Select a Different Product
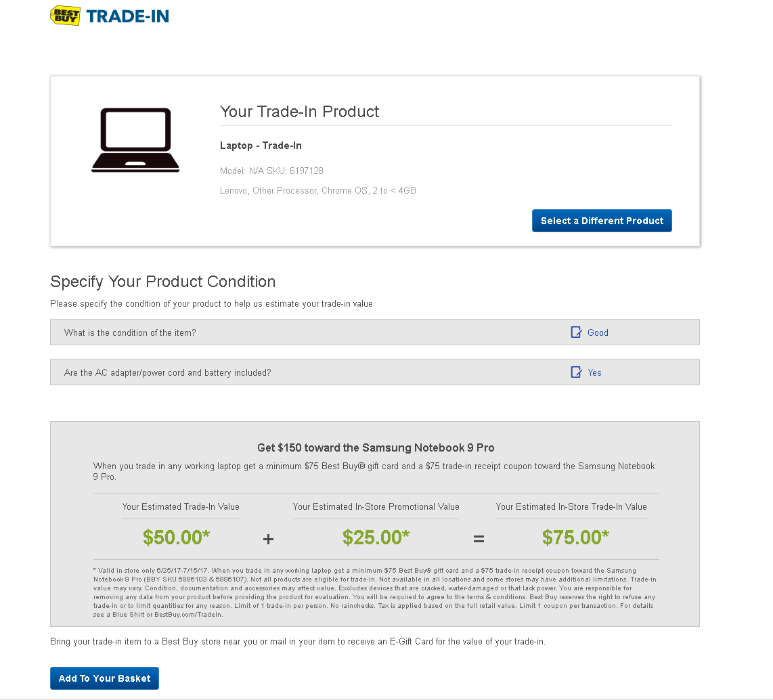The height and width of the screenshot is (700, 773). tap(602, 221)
